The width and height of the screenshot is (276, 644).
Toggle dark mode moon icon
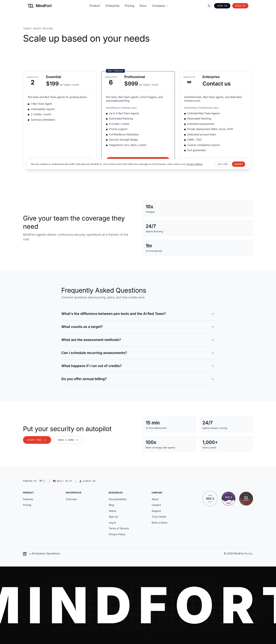point(209,6)
